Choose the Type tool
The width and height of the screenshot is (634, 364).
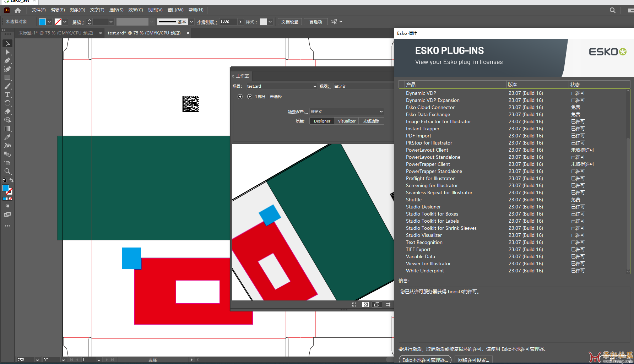tap(7, 95)
